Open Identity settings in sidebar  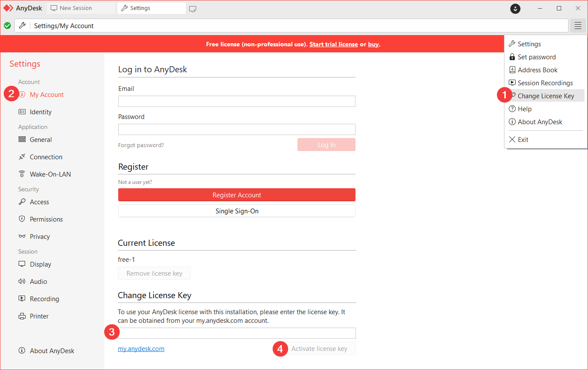click(41, 112)
